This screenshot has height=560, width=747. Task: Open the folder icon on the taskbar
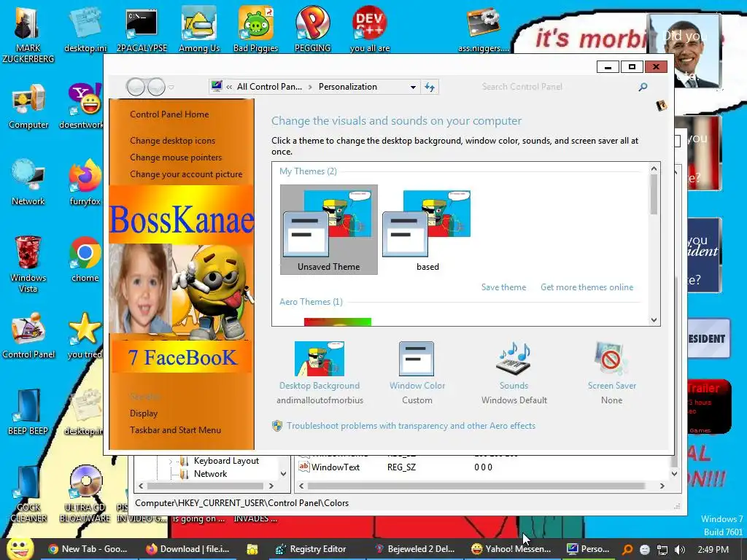pyautogui.click(x=252, y=549)
